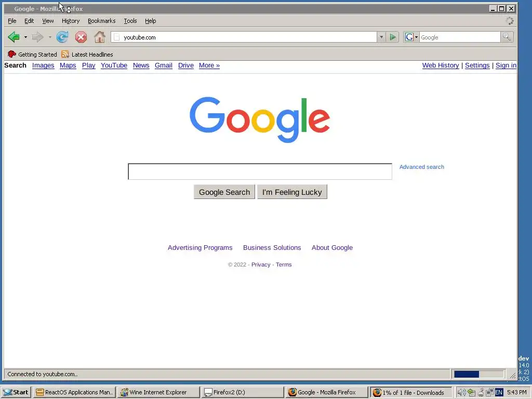
Task: Click the network tray icon
Action: 489,393
